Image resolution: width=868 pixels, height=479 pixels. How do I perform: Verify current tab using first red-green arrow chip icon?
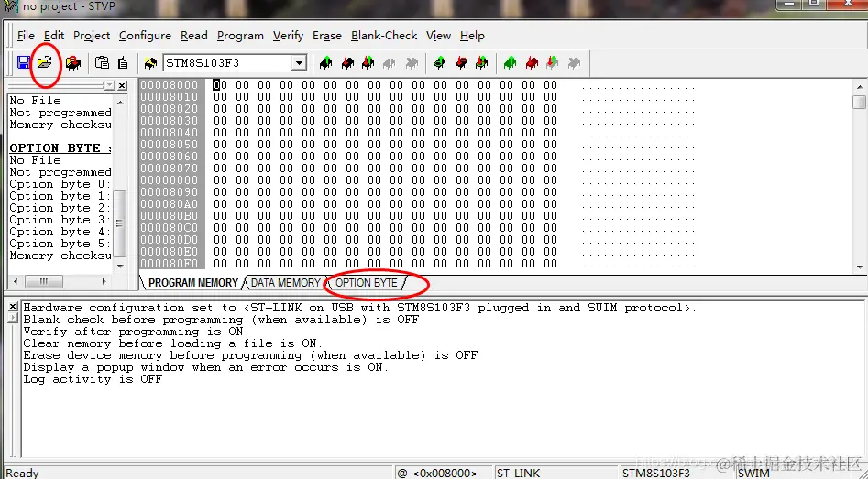point(368,63)
